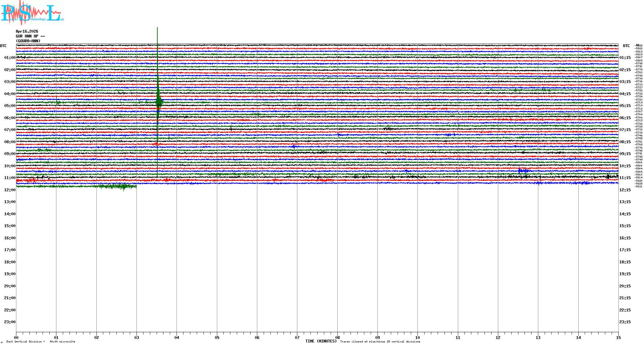
Task: Click the Apr16,2026 date label
Action: point(27,31)
